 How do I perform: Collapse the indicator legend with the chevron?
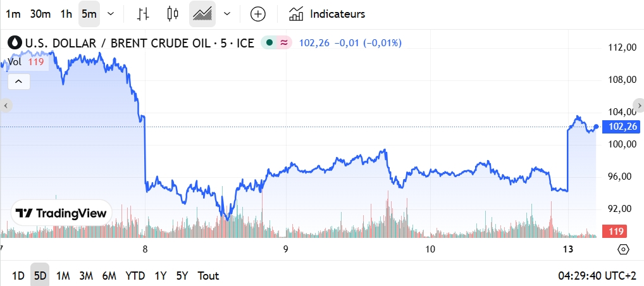pos(19,82)
